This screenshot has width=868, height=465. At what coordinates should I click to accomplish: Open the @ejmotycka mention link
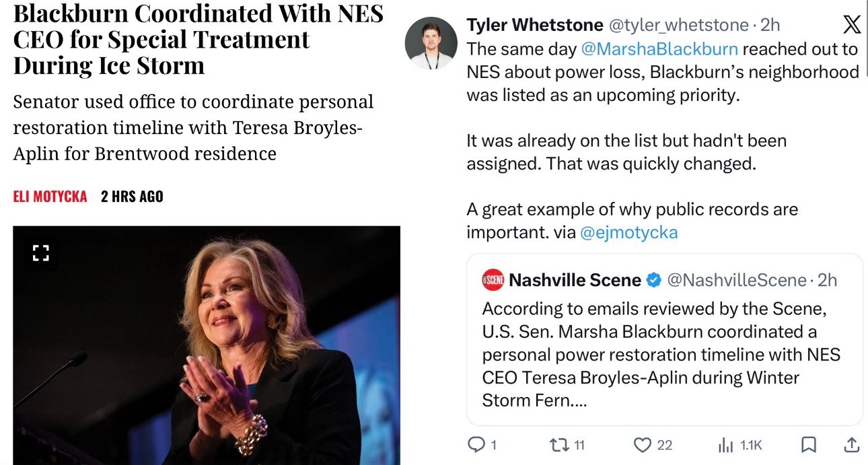[x=628, y=232]
